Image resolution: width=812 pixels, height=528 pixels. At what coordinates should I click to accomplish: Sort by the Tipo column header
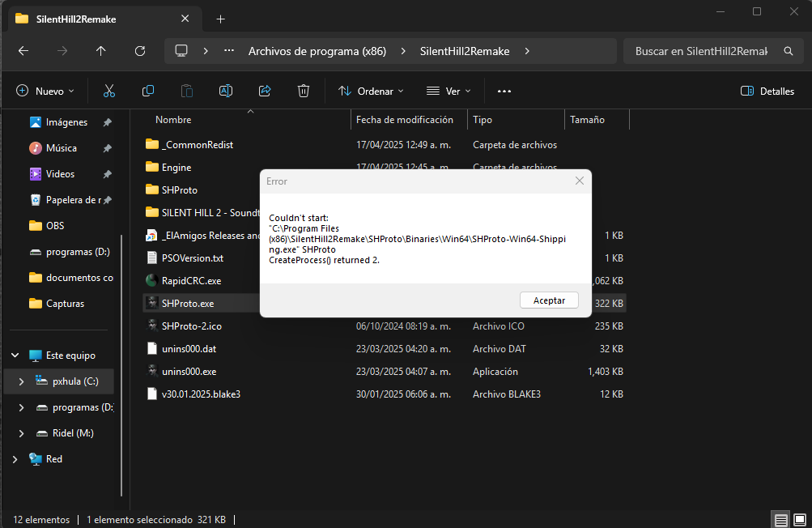click(x=483, y=120)
